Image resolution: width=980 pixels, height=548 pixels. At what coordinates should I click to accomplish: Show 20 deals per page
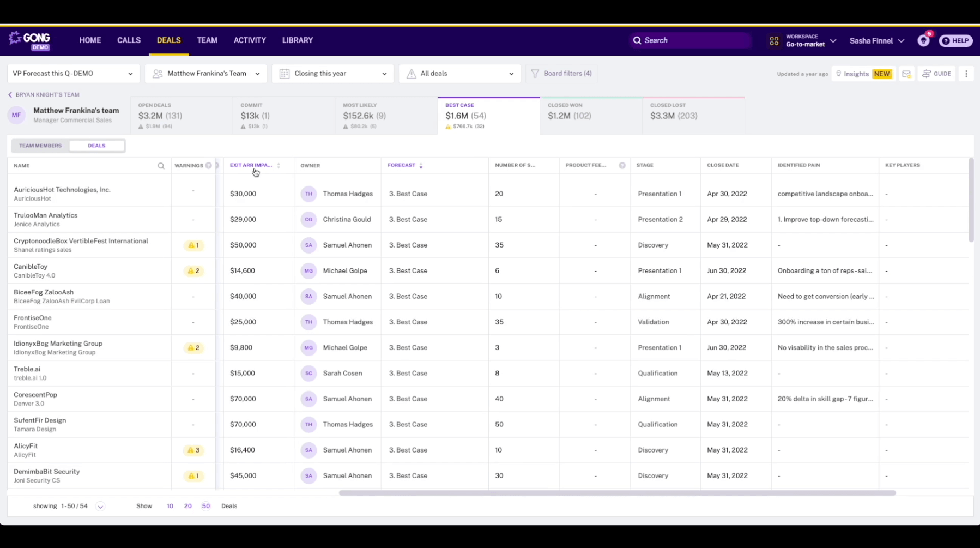pyautogui.click(x=187, y=506)
